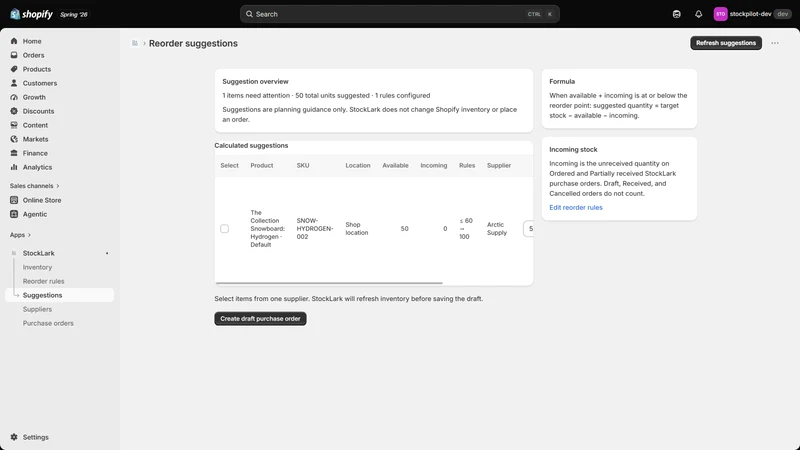Screen dimensions: 800x450
Task: Go to Products in sidebar
Action: click(36, 69)
